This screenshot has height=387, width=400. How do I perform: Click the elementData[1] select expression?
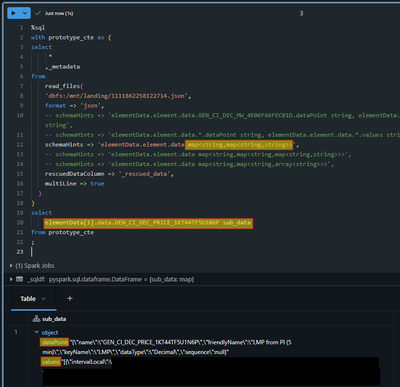point(148,223)
